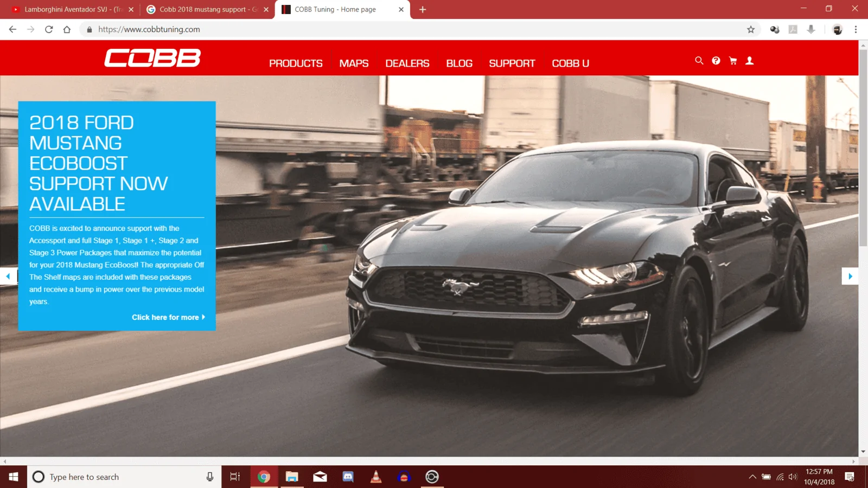Image resolution: width=868 pixels, height=488 pixels.
Task: Click scrollbar up arrow
Action: click(x=863, y=45)
